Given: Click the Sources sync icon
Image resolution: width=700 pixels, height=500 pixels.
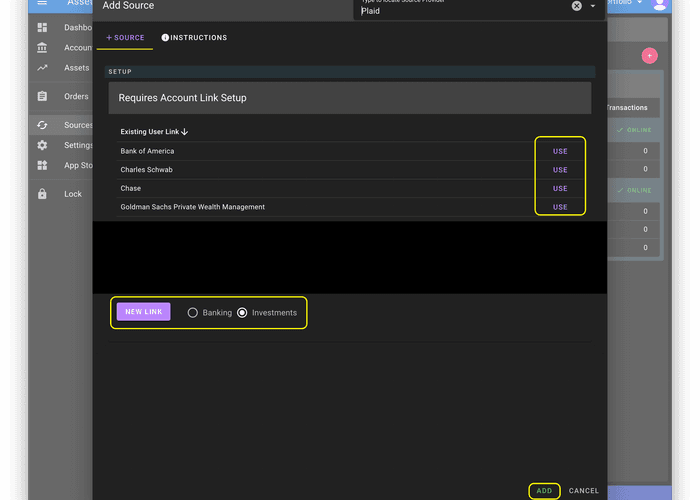Looking at the screenshot, I should 42,125.
